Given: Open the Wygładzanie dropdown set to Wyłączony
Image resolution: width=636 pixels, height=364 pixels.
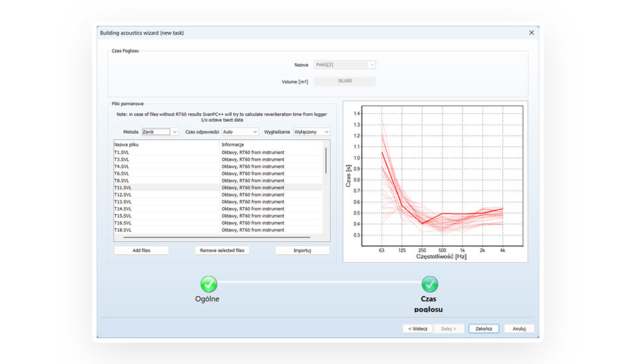Looking at the screenshot, I should (x=311, y=132).
